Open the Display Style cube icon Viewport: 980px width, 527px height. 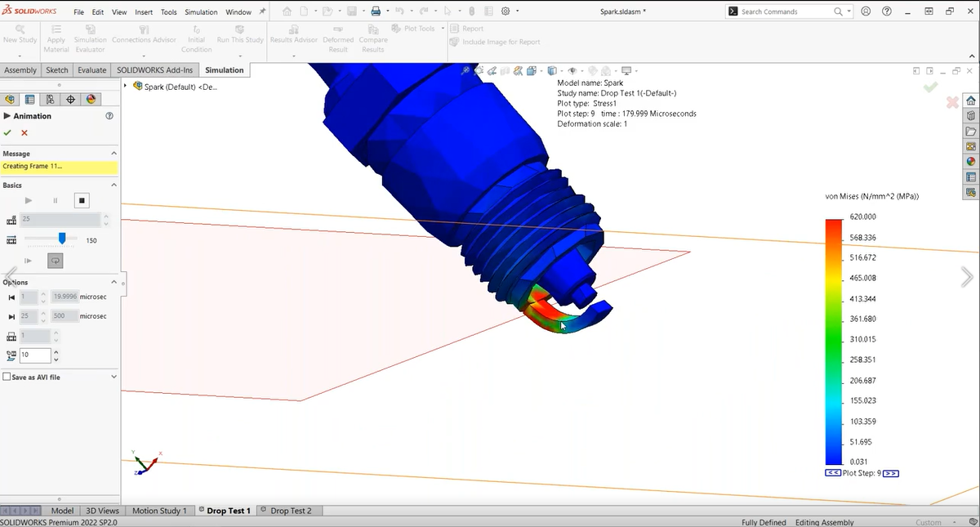(x=552, y=71)
